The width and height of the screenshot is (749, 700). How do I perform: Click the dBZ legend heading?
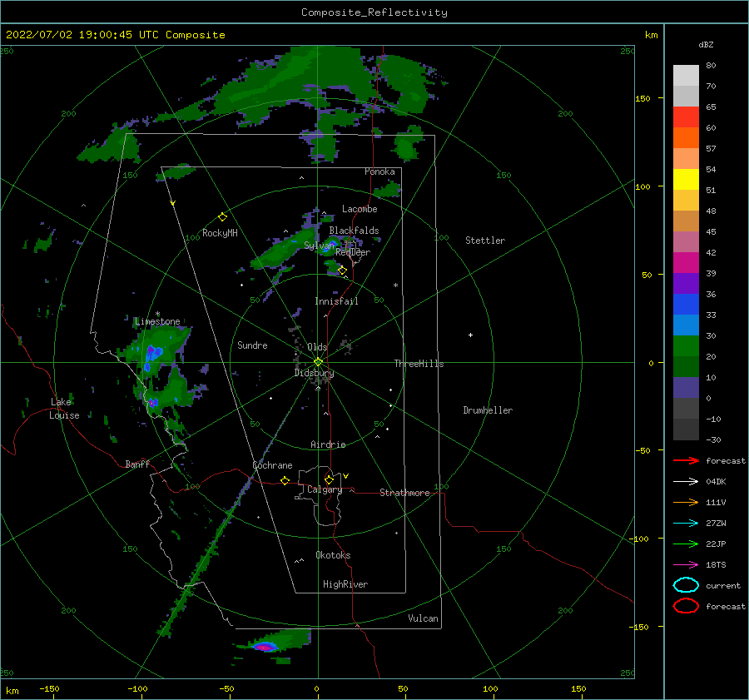(706, 44)
